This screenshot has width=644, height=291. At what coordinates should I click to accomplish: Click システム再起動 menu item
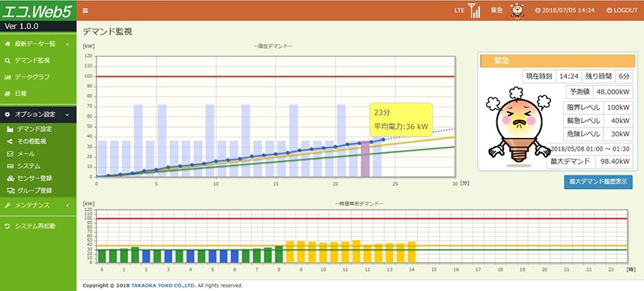tap(35, 226)
